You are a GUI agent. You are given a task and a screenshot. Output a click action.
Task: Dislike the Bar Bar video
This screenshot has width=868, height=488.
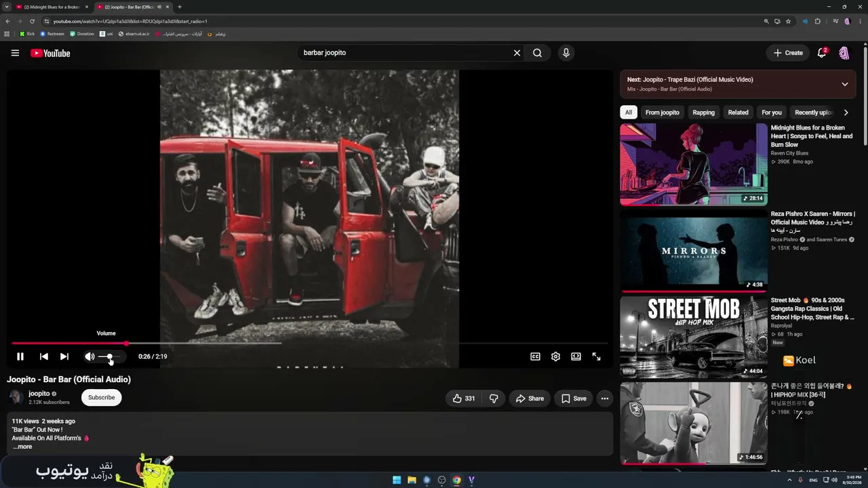pos(494,399)
